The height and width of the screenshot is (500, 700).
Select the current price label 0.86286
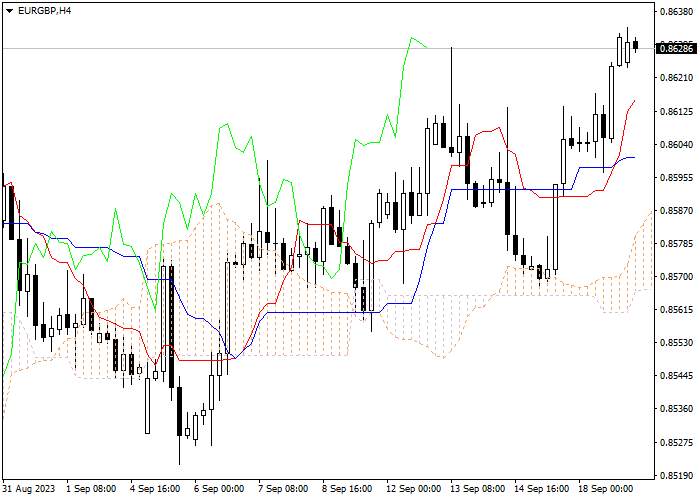coord(676,48)
